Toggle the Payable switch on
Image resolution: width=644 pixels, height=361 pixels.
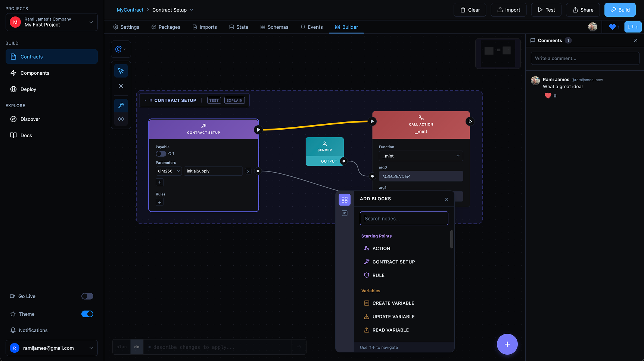[161, 154]
